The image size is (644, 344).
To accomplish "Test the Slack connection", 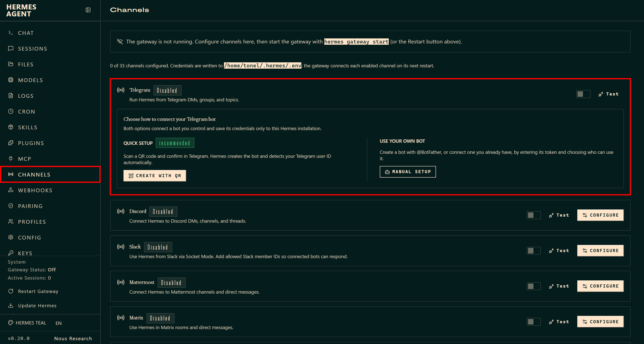I will 559,251.
